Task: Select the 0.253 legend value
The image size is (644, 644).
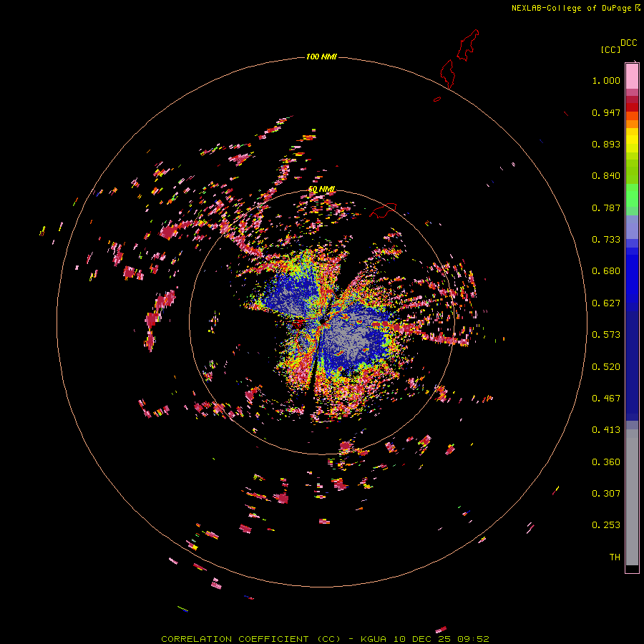Action: (606, 525)
